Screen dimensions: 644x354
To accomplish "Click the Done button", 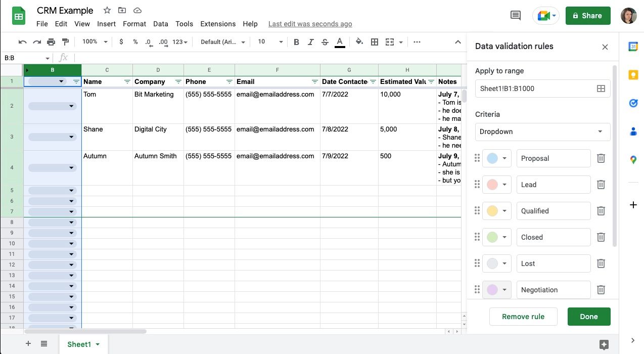I will 588,317.
